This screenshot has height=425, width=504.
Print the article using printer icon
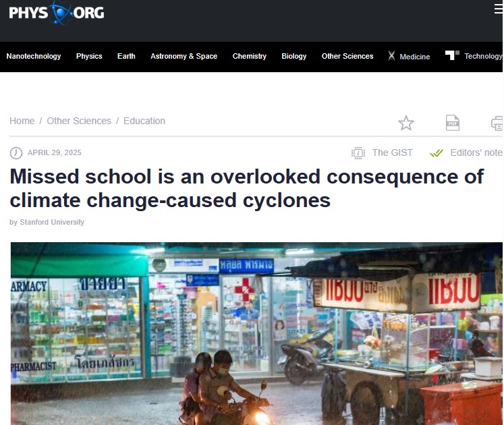(497, 123)
